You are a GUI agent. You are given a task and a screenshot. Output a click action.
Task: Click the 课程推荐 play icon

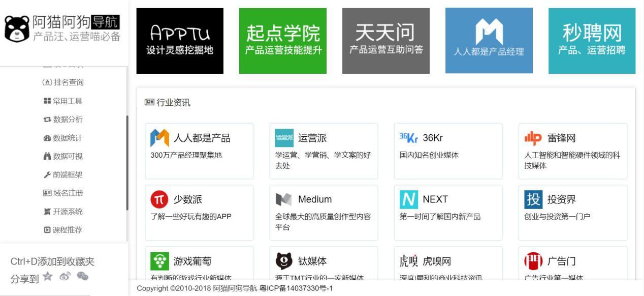47,230
